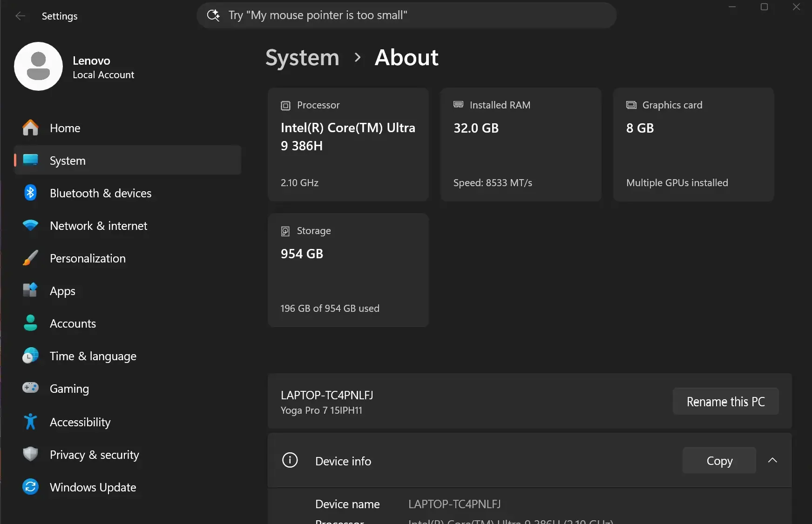
Task: Click the Privacy & security shield icon
Action: pos(31,454)
